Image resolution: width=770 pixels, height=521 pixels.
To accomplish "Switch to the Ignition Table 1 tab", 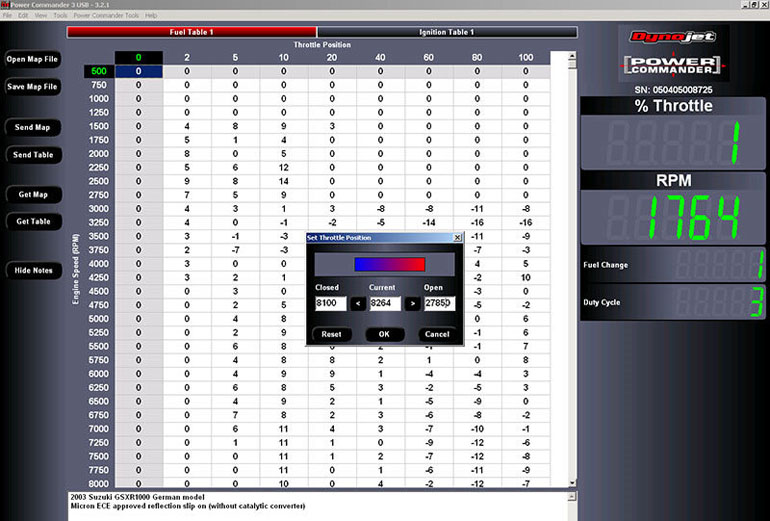I will tap(447, 32).
